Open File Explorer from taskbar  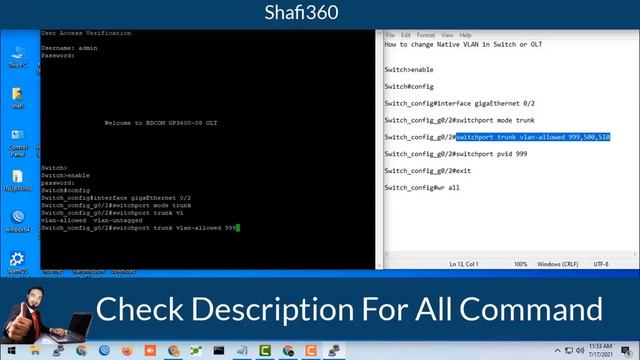point(35,351)
